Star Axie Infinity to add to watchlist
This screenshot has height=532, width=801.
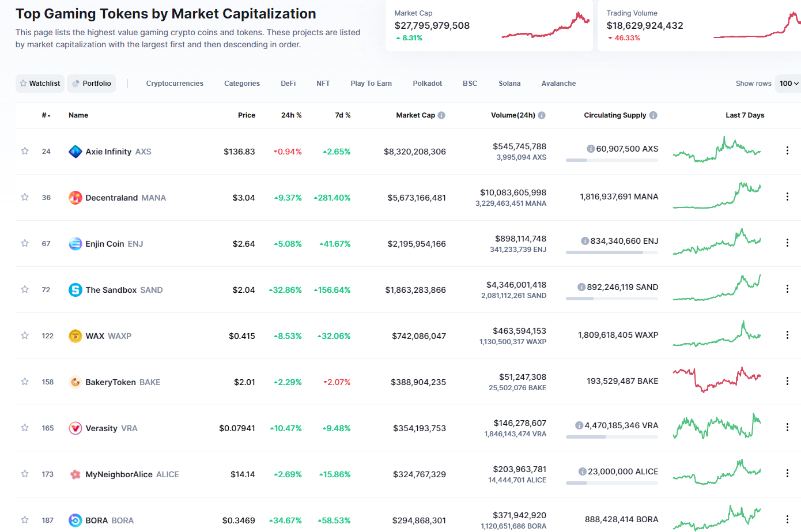coord(25,151)
